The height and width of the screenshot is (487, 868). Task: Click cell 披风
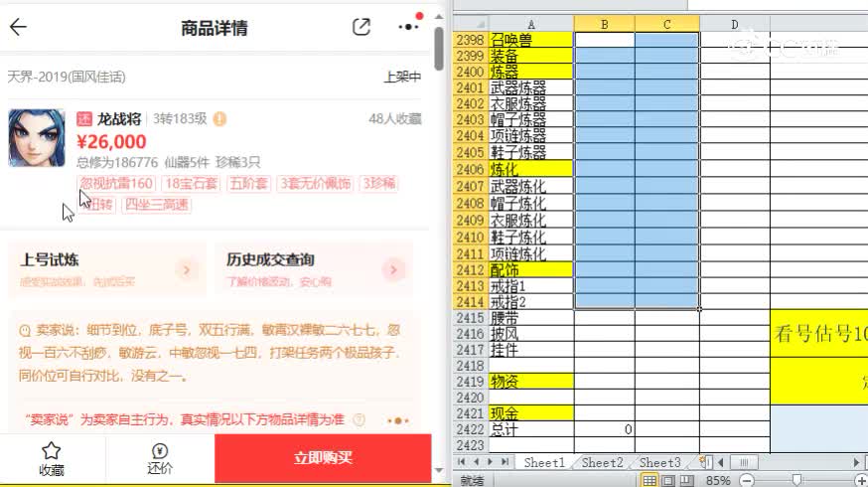click(x=531, y=334)
